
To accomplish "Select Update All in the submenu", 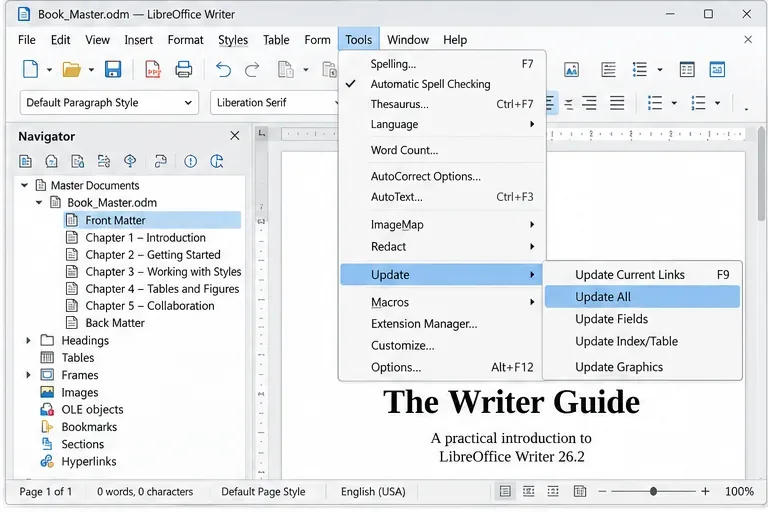I will click(x=642, y=297).
